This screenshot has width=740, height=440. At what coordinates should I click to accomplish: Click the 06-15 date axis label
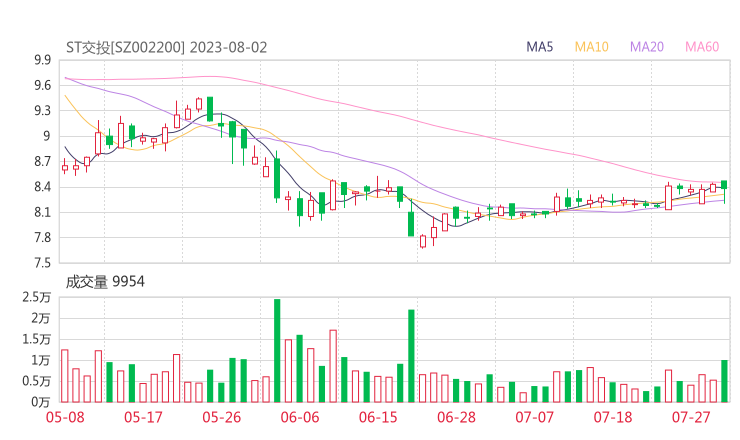[378, 417]
